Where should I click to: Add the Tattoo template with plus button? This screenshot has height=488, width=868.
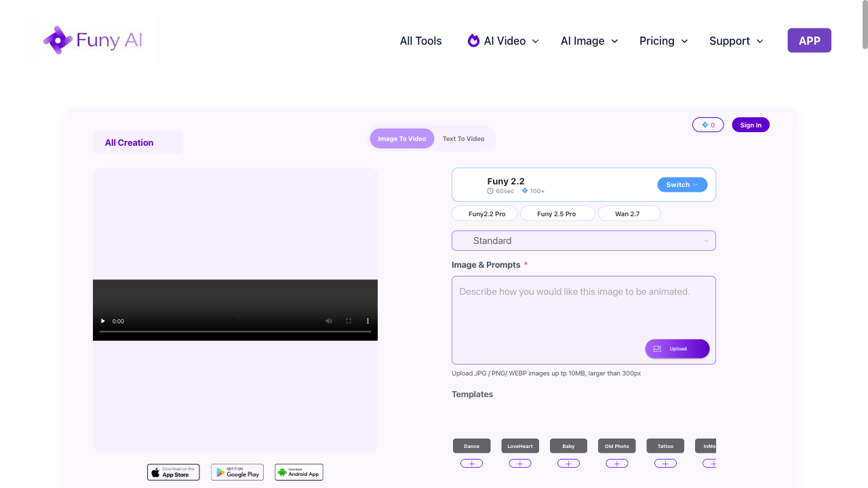point(665,464)
